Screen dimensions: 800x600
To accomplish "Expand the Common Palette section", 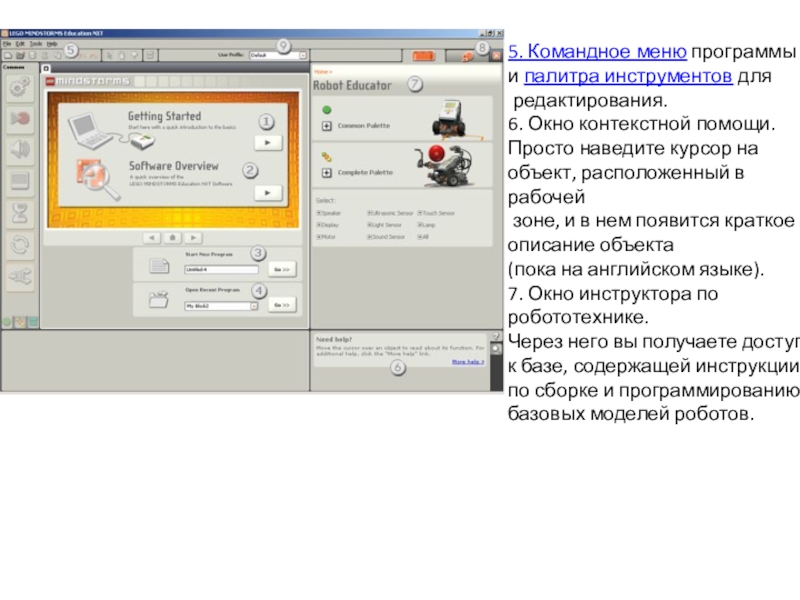I will [327, 126].
